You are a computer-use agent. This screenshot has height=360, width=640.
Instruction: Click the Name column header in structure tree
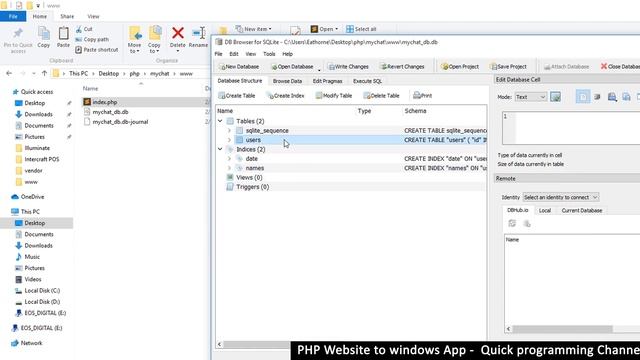(225, 111)
